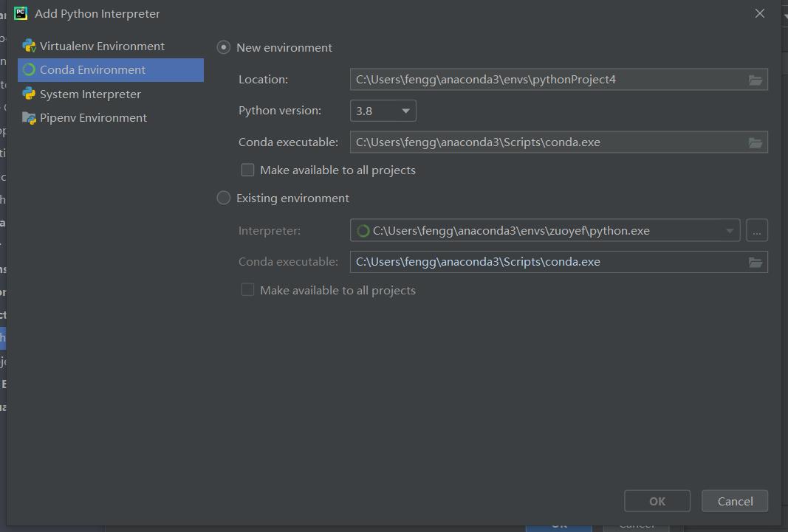Screen dimensions: 788x532
Task: Click the 'Python version:' label
Action: click(280, 111)
